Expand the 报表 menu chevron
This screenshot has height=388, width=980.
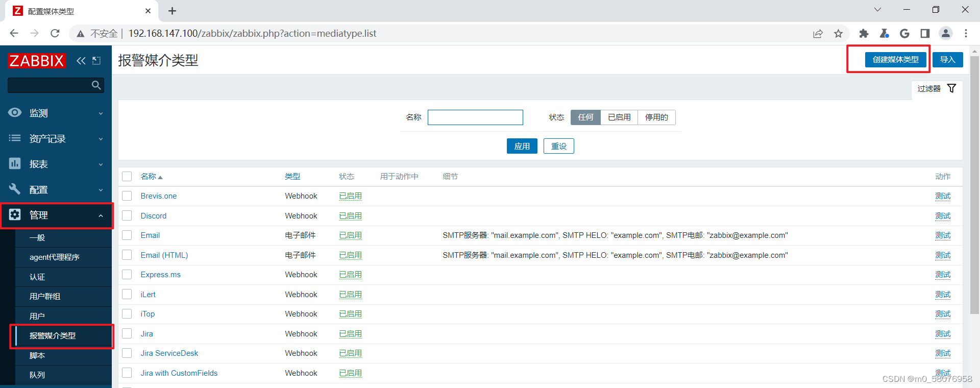click(x=101, y=164)
